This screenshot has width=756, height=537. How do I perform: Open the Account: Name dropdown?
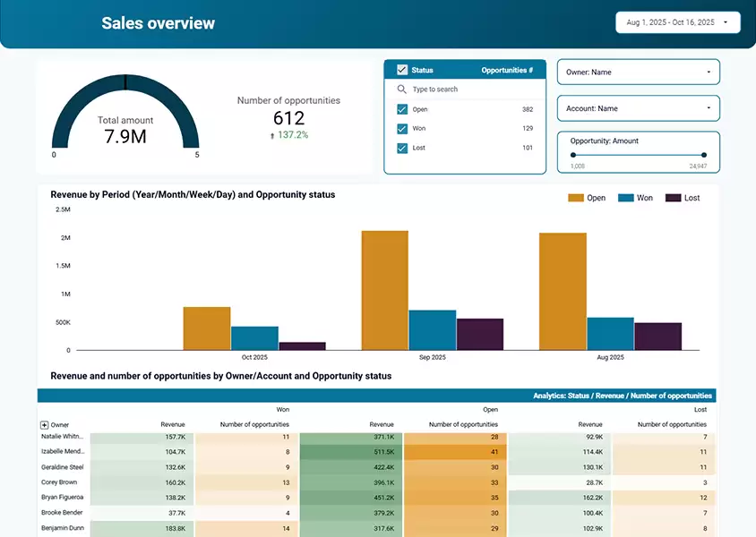[638, 108]
